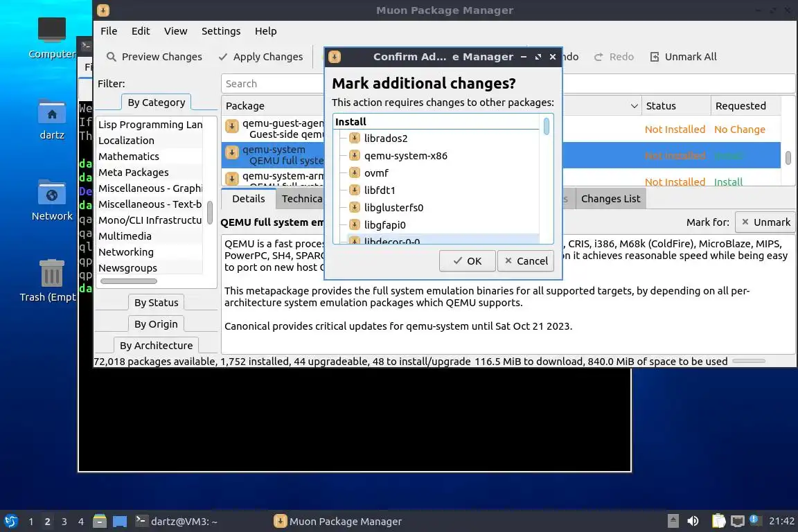Click Unmark All in the toolbar
This screenshot has height=532, width=798.
[x=684, y=57]
